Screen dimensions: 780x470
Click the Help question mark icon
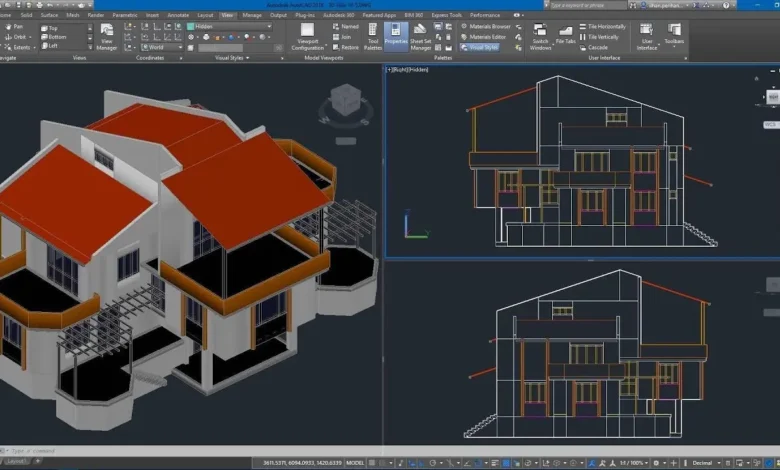pyautogui.click(x=726, y=5)
